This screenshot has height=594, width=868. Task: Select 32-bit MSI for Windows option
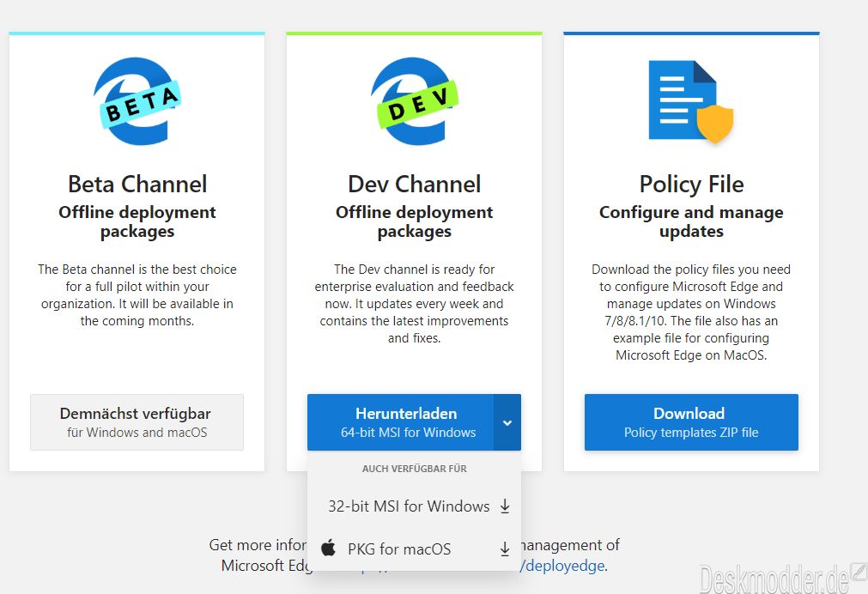pyautogui.click(x=414, y=506)
